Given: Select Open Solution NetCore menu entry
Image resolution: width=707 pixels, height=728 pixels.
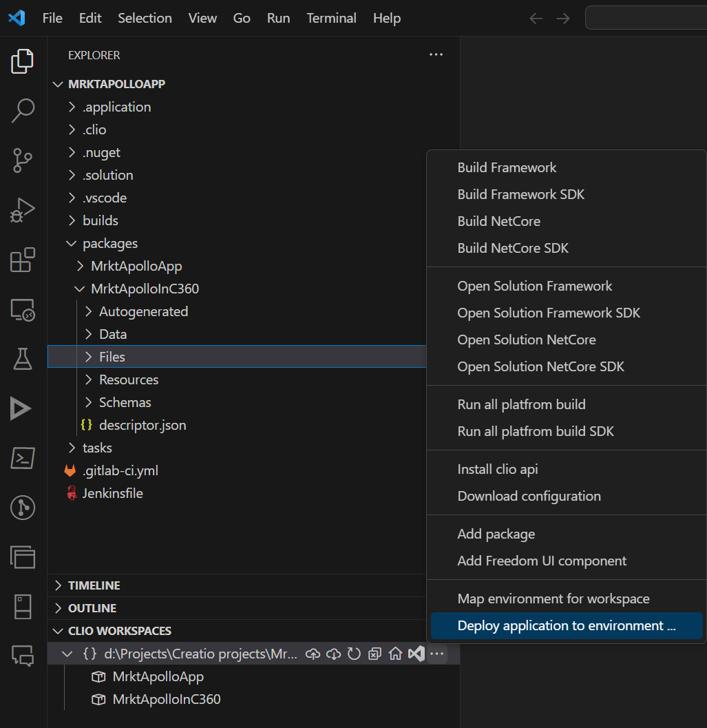Looking at the screenshot, I should [567, 340].
